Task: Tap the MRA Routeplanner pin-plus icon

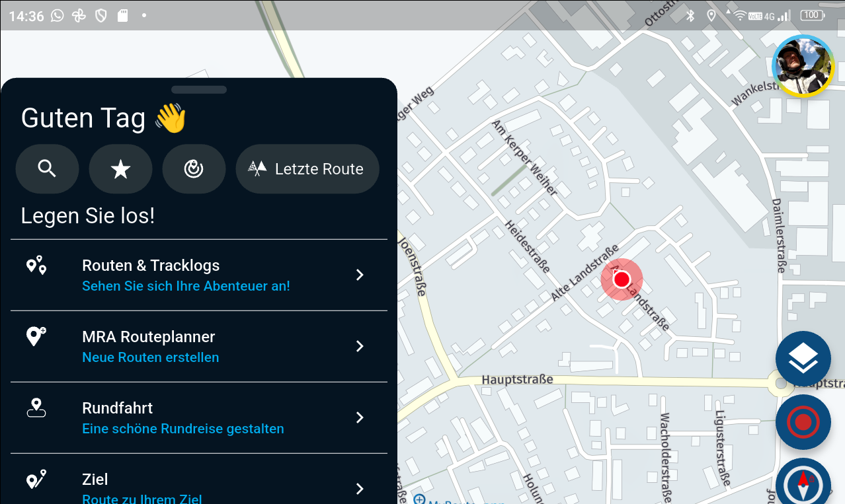Action: pyautogui.click(x=36, y=336)
